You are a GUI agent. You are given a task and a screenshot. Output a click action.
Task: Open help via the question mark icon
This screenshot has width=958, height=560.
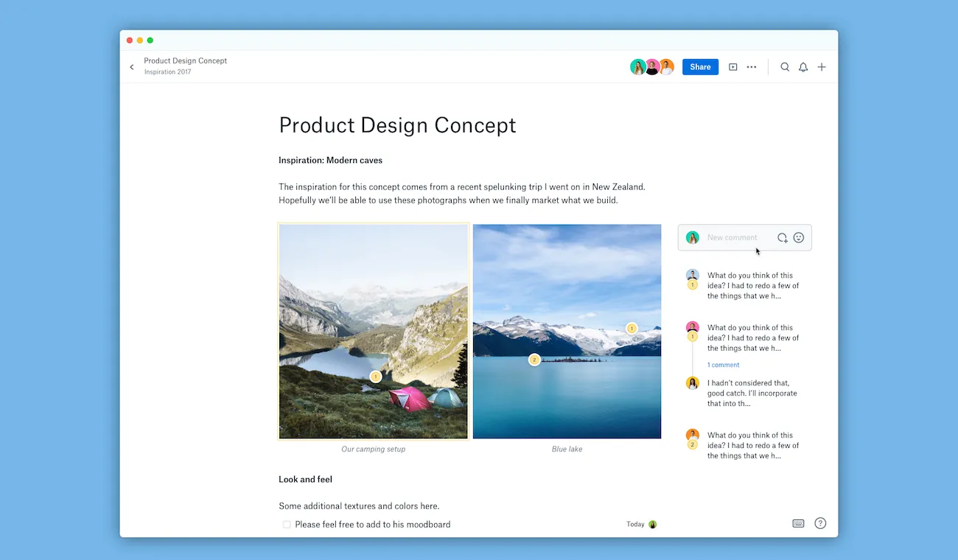(820, 522)
